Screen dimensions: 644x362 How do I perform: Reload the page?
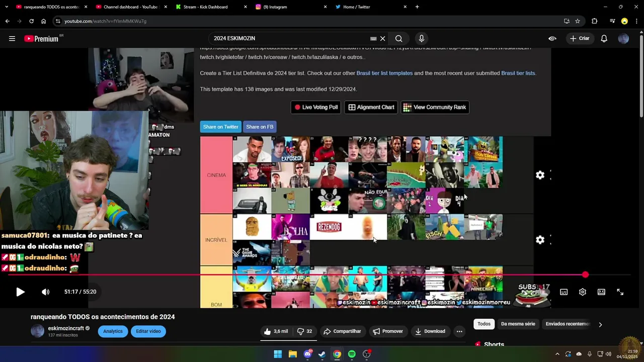[31, 21]
